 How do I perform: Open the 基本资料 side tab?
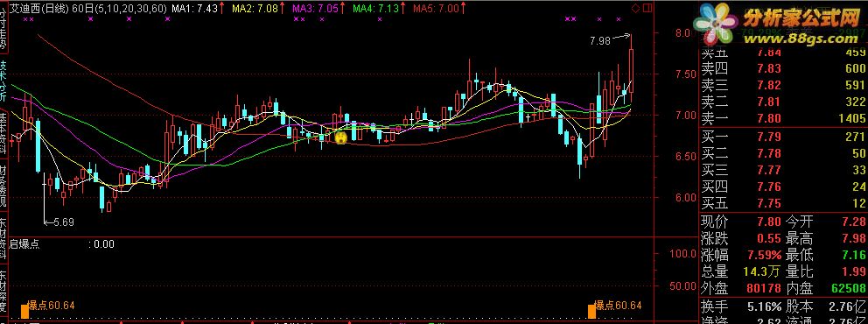point(3,132)
